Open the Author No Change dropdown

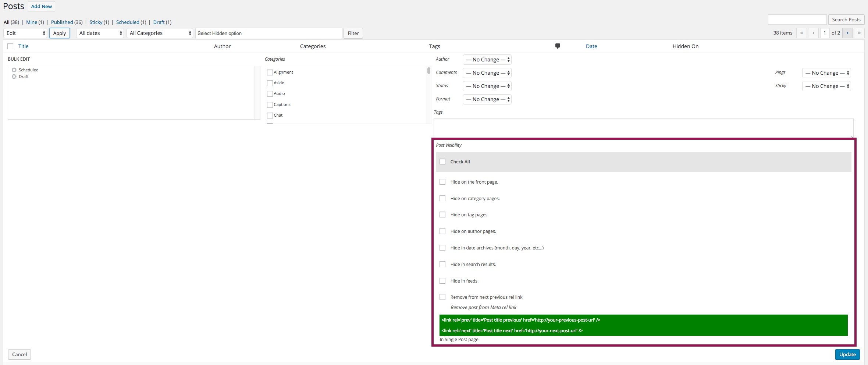[487, 60]
